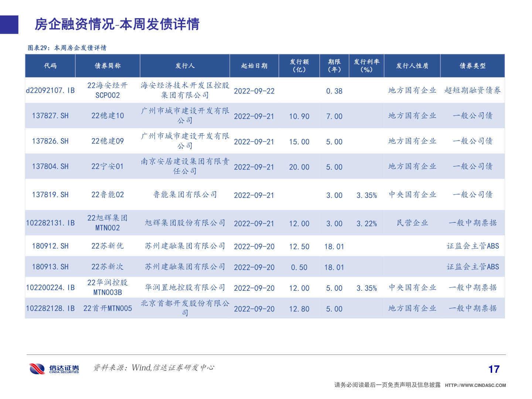
Task: Select the 起始日期 column header
Action: point(255,66)
